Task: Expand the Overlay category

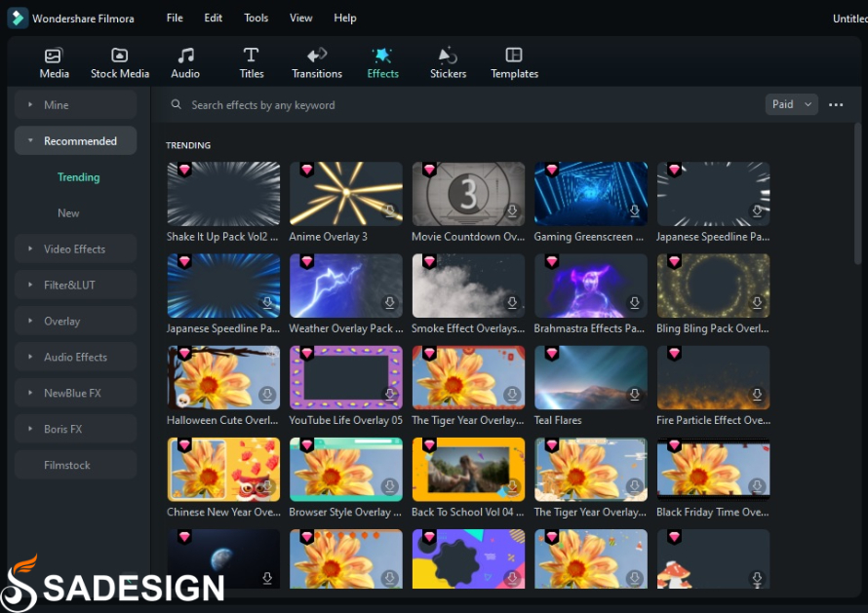Action: click(x=75, y=321)
